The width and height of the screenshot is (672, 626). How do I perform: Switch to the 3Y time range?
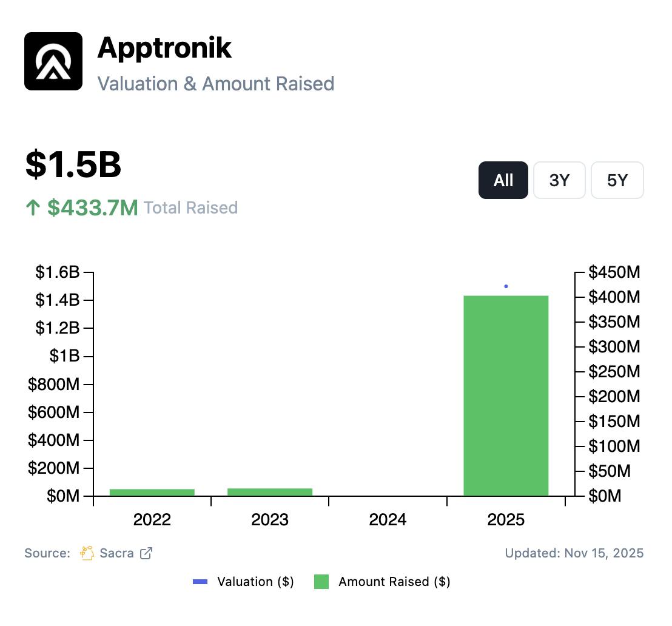coord(559,180)
